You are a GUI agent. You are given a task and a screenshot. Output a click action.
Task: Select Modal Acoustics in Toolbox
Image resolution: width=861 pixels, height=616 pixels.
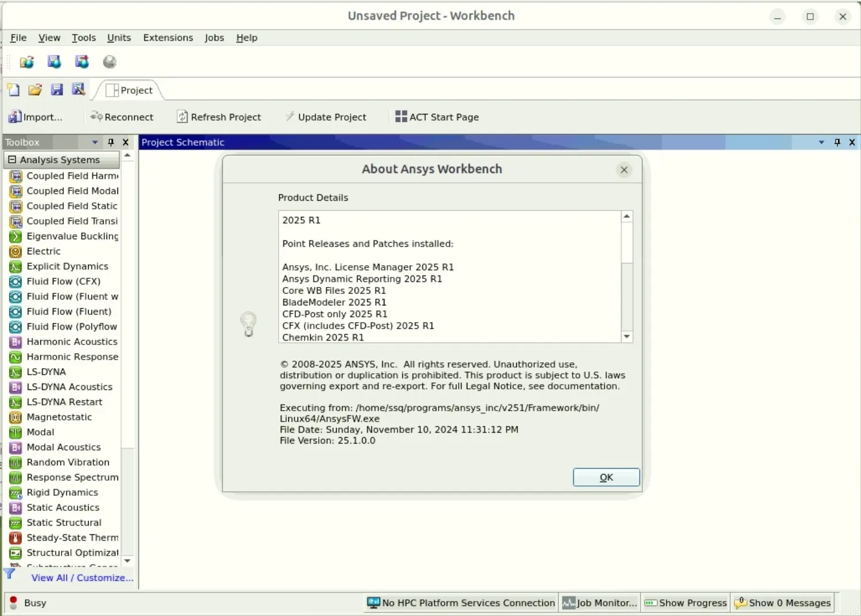(x=63, y=447)
